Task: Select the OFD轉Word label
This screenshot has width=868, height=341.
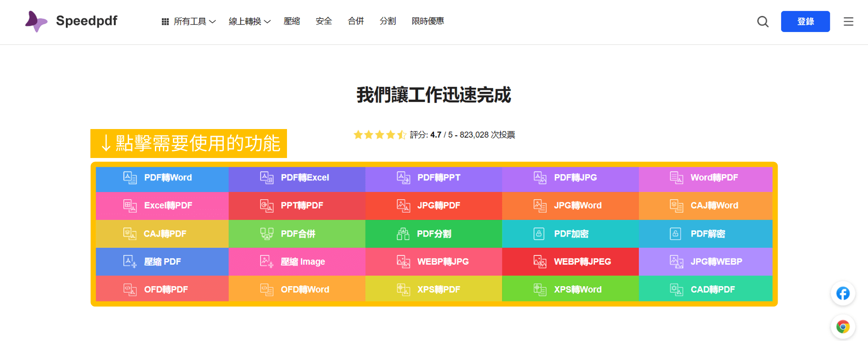Action: 305,290
